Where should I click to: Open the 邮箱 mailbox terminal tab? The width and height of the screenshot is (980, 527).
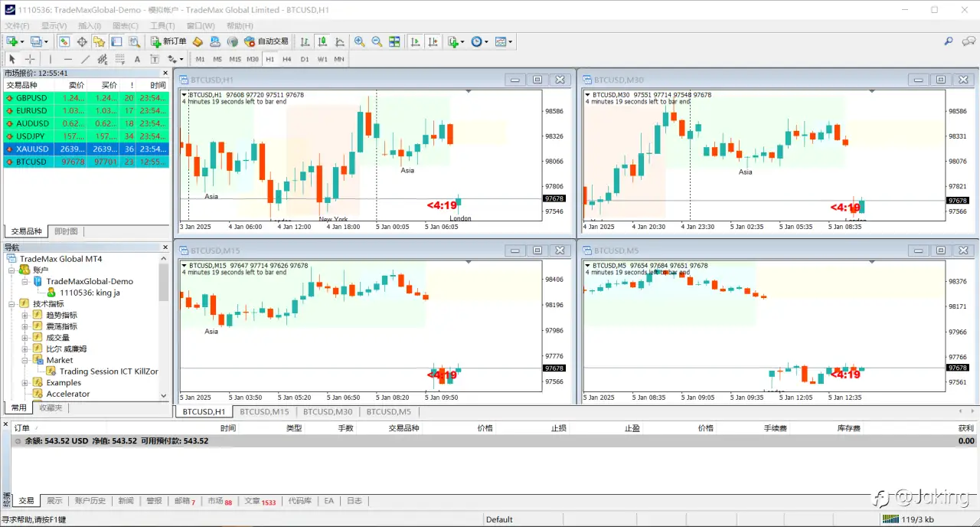pyautogui.click(x=185, y=501)
